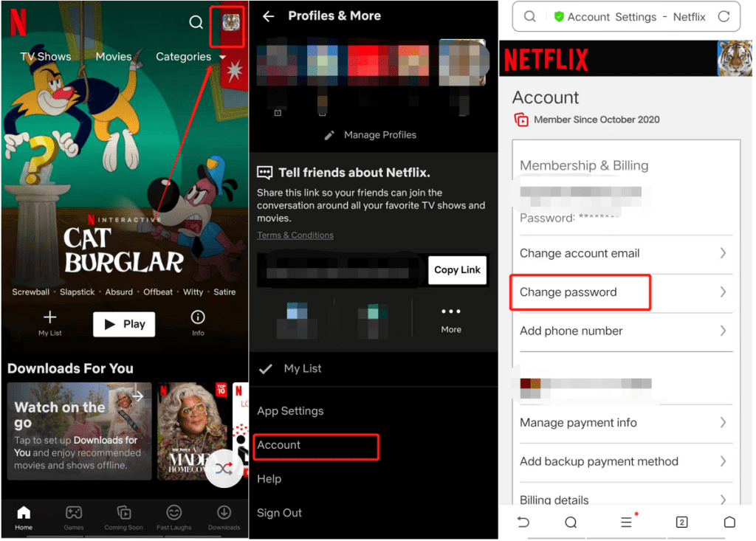This screenshot has height=541, width=756.
Task: Open the Billing details chevron
Action: click(x=723, y=500)
